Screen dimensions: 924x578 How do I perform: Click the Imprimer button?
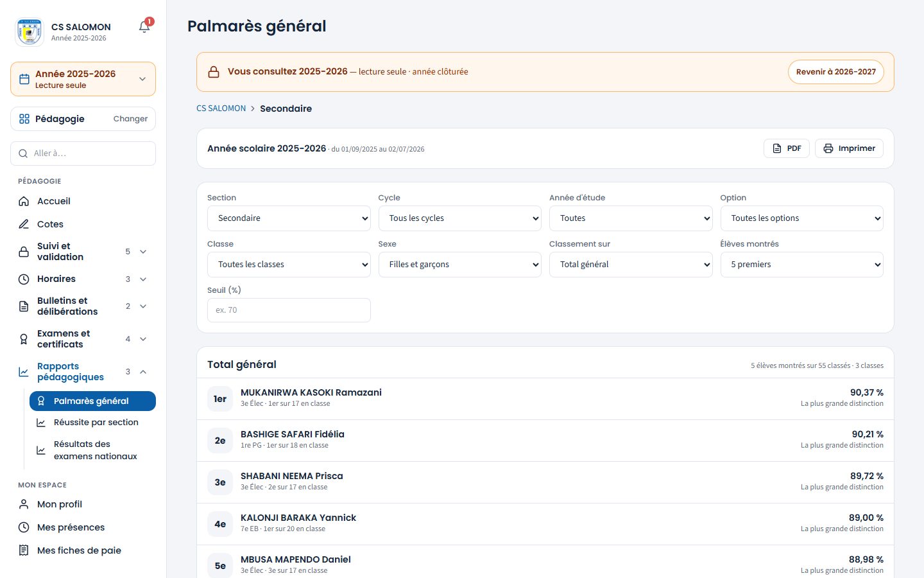[849, 148]
